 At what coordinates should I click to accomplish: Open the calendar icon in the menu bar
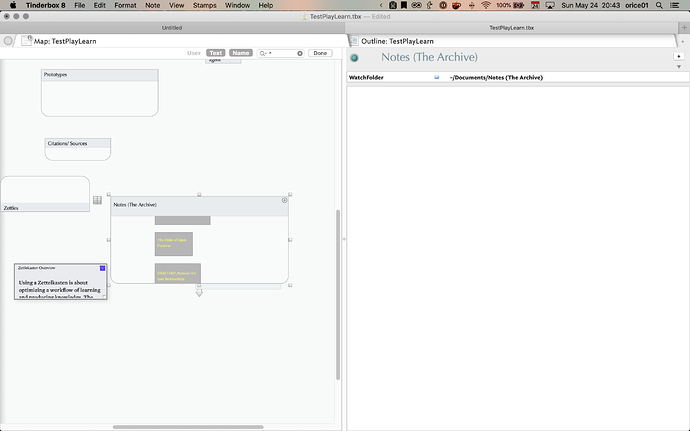pos(535,5)
